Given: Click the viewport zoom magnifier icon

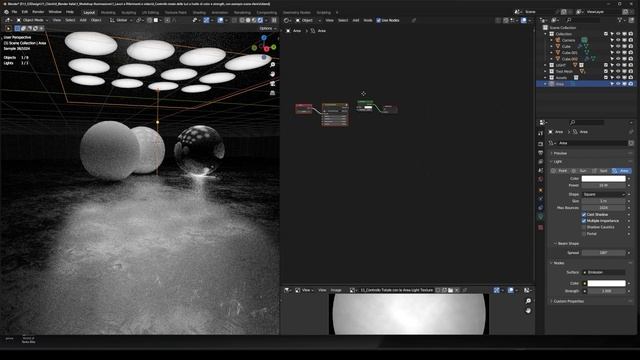Looking at the screenshot, I should (x=272, y=64).
